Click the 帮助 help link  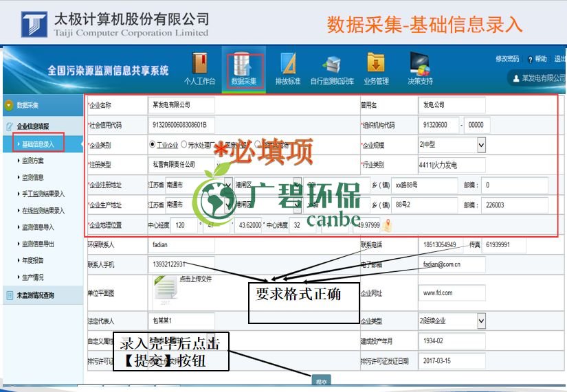tap(537, 59)
